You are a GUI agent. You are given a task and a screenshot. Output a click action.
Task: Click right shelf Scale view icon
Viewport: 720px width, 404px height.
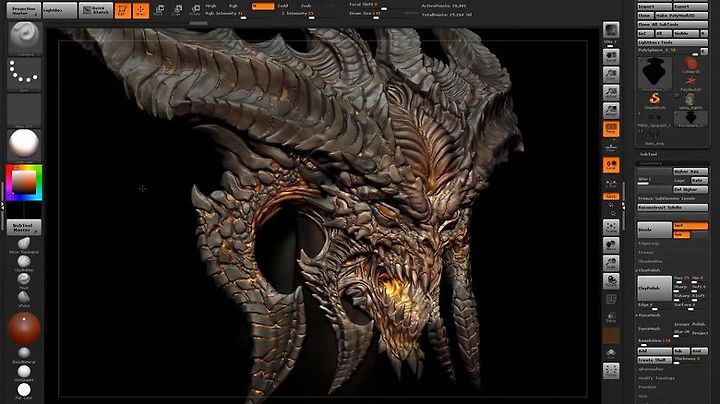pos(611,263)
